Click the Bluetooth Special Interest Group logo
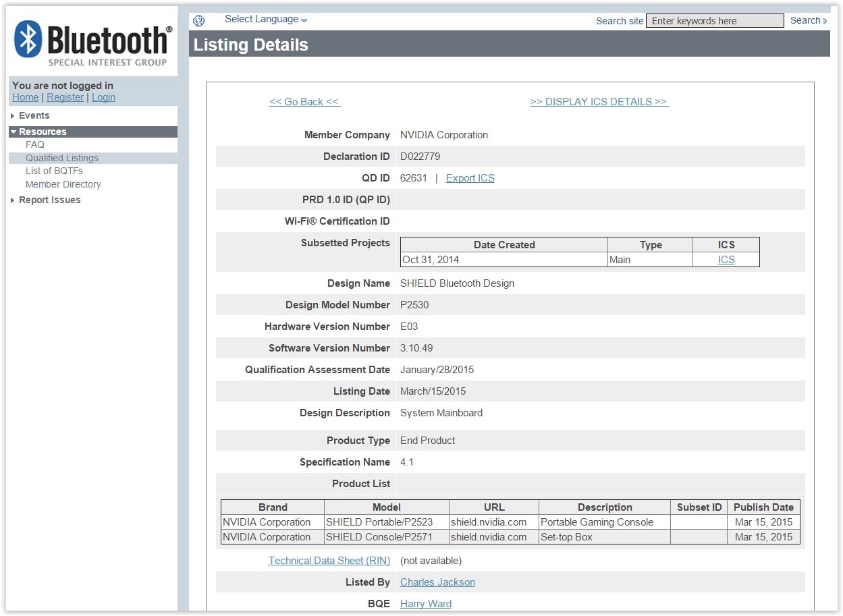This screenshot has height=616, width=843. (x=93, y=43)
